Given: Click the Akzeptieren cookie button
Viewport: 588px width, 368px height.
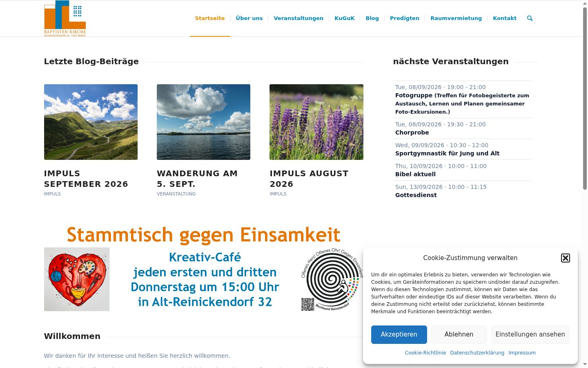Looking at the screenshot, I should (x=399, y=334).
